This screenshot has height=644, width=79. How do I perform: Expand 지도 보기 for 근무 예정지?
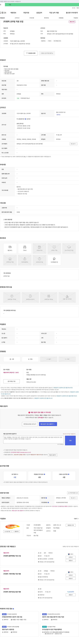[x=73, y=144]
